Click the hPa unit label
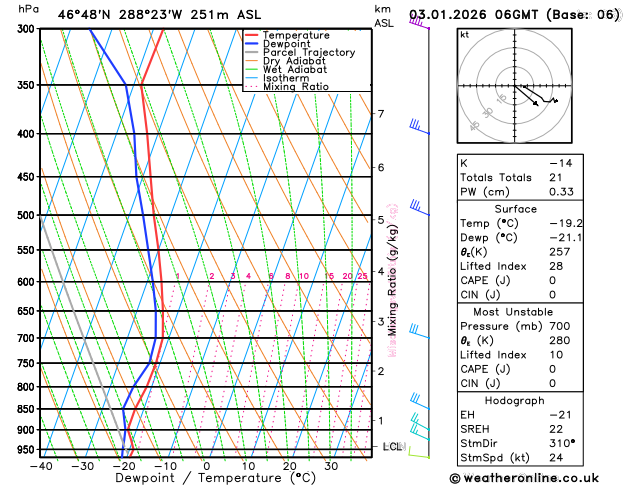Viewport: 629px width, 486px height. point(28,9)
